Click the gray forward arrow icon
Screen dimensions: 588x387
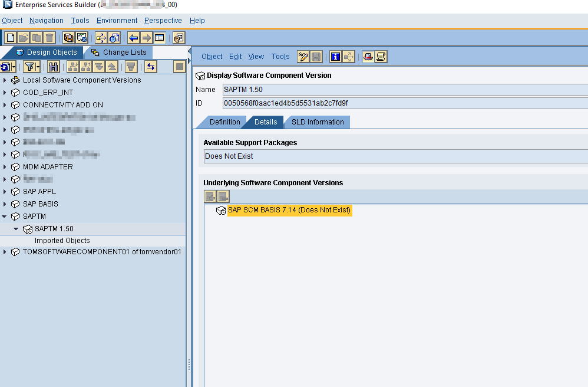pos(146,38)
